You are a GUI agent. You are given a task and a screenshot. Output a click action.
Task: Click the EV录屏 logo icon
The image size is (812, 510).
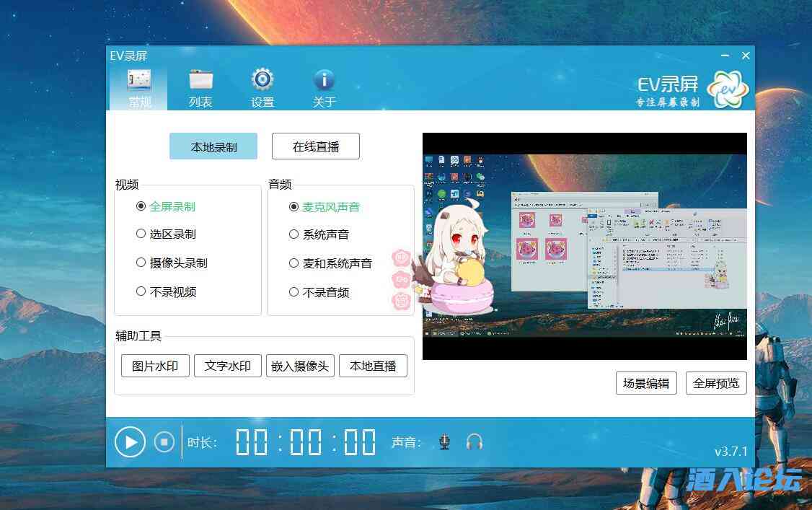728,89
